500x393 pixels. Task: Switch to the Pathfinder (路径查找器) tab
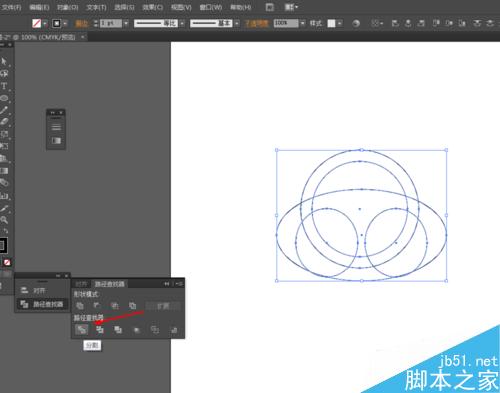[110, 284]
